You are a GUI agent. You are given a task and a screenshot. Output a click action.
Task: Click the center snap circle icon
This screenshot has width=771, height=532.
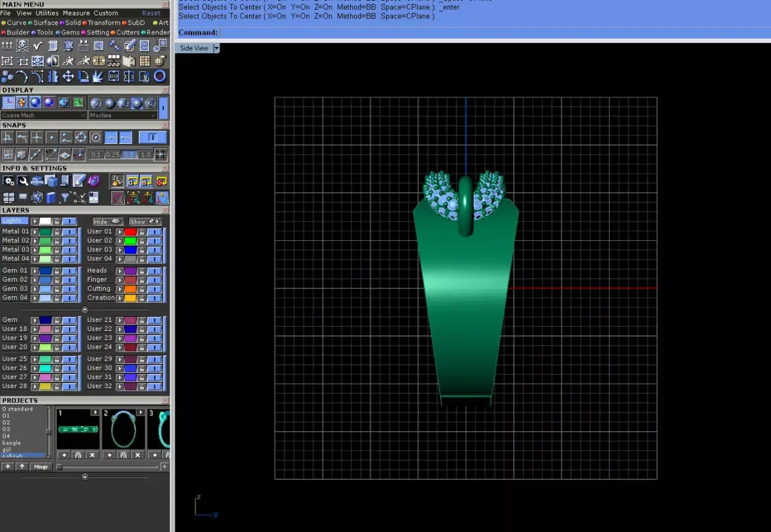tap(96, 137)
